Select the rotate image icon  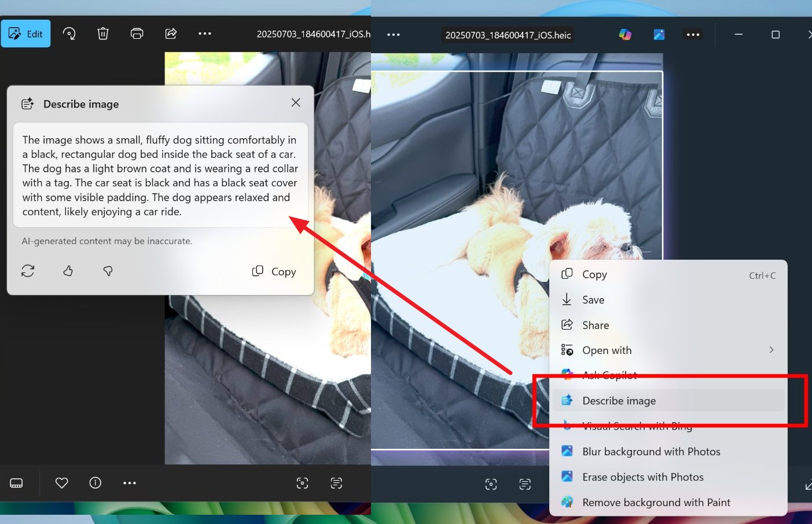coord(69,34)
